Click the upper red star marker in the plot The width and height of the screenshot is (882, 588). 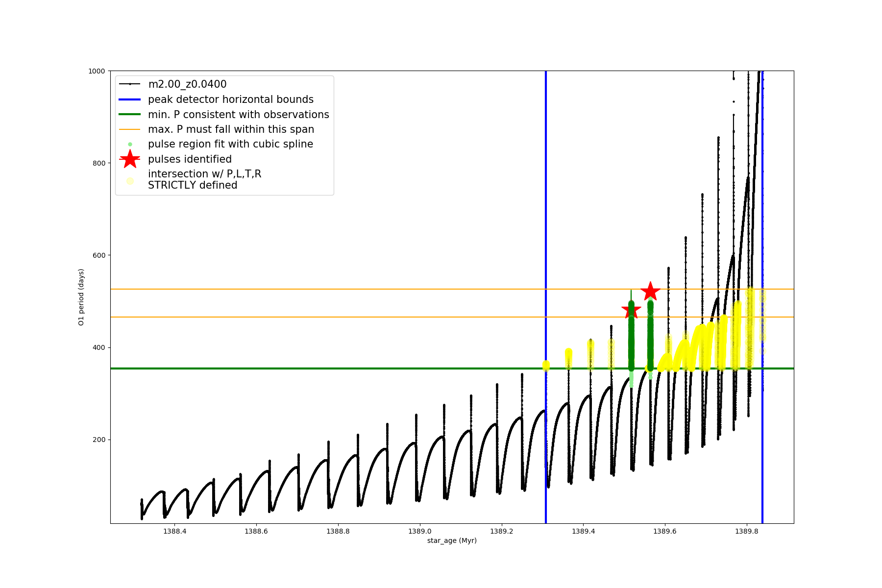tap(650, 292)
